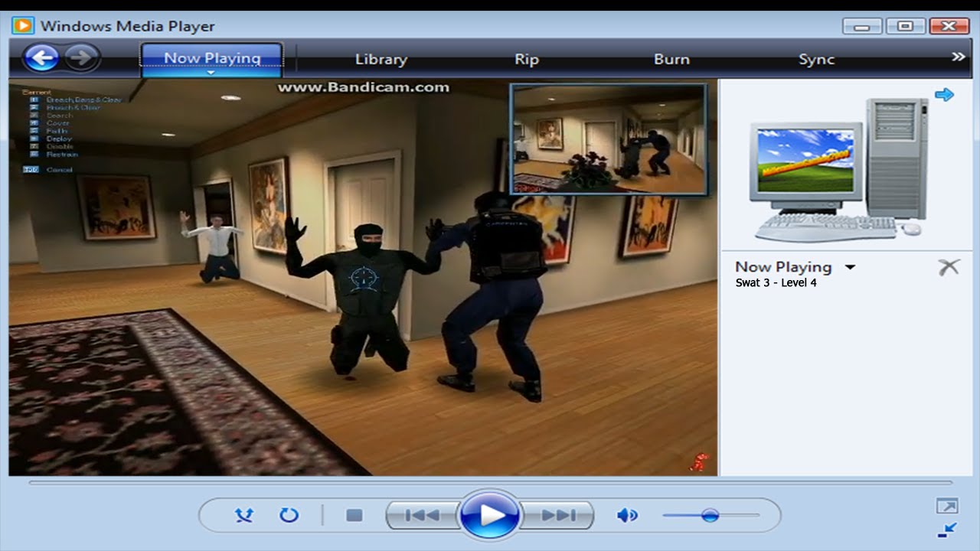
Task: Click the seek bar below the video
Action: point(490,483)
